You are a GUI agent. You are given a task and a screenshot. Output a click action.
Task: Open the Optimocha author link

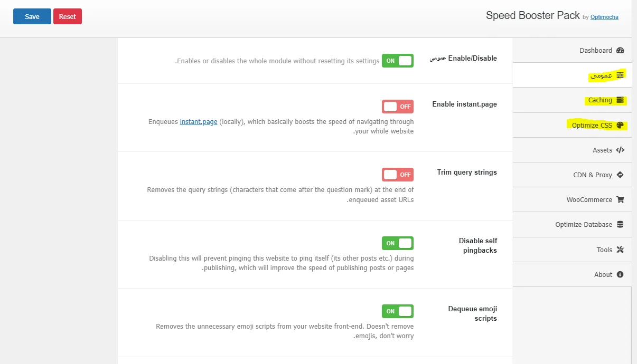[604, 17]
